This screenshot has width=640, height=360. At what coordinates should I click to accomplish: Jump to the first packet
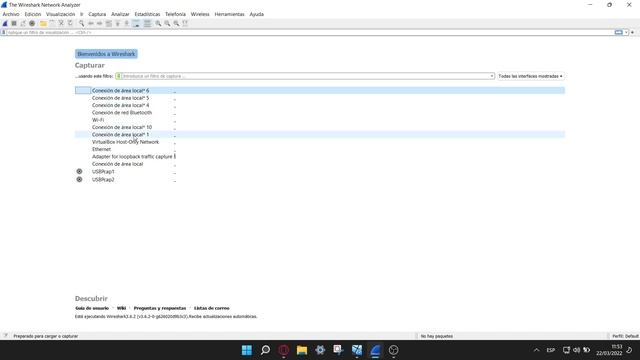pos(118,23)
